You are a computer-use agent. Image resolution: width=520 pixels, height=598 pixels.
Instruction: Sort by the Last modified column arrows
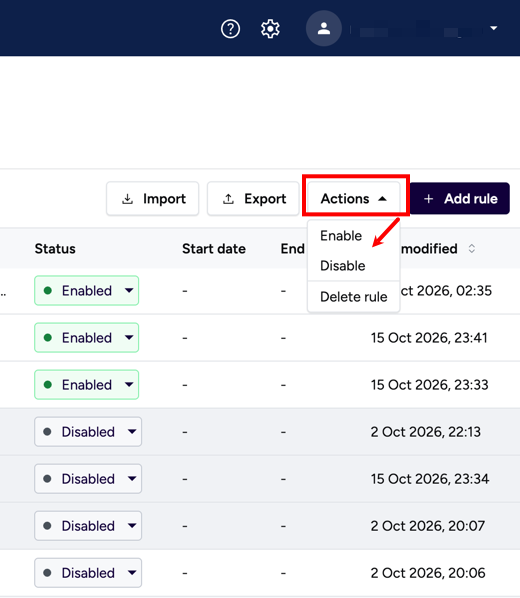[472, 249]
